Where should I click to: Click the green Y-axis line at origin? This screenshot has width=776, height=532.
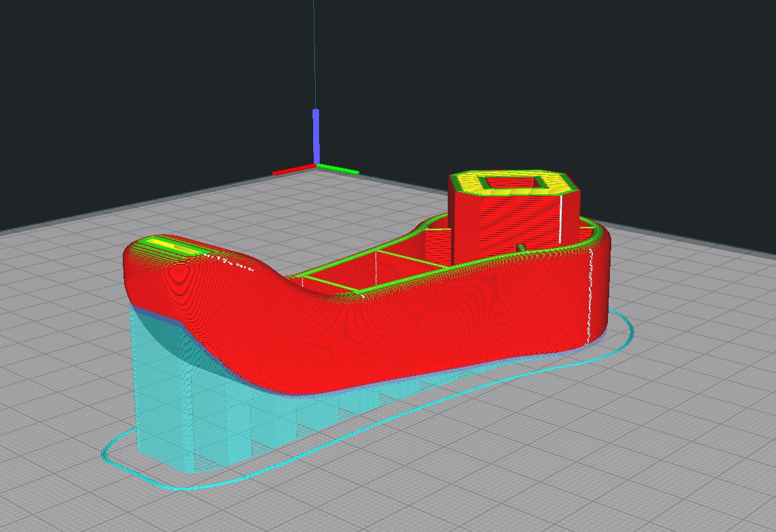(x=338, y=169)
